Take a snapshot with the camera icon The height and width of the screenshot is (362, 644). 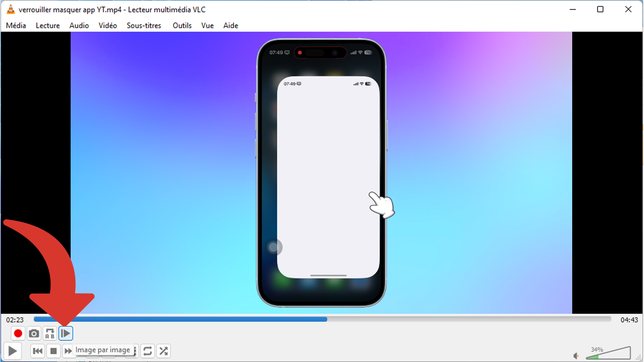[x=34, y=333]
